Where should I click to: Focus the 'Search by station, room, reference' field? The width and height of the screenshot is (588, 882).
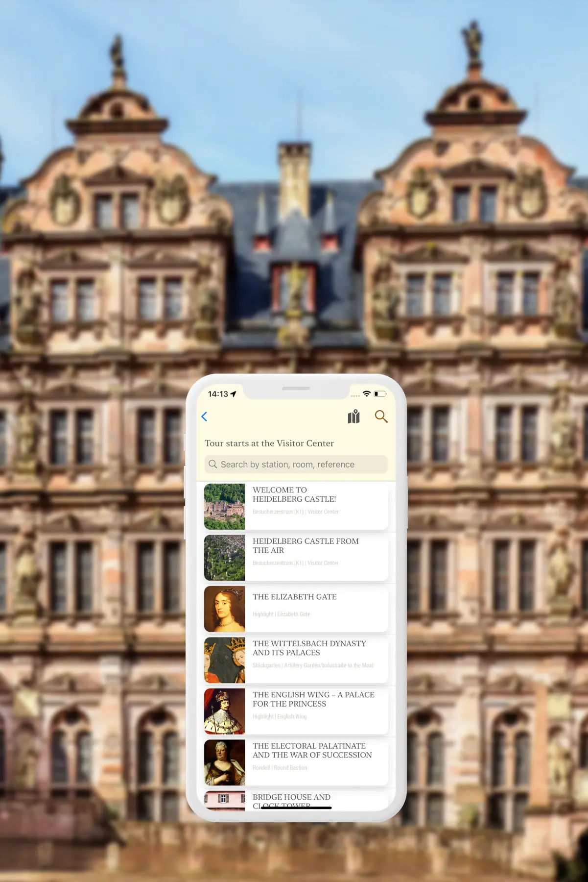pyautogui.click(x=296, y=464)
